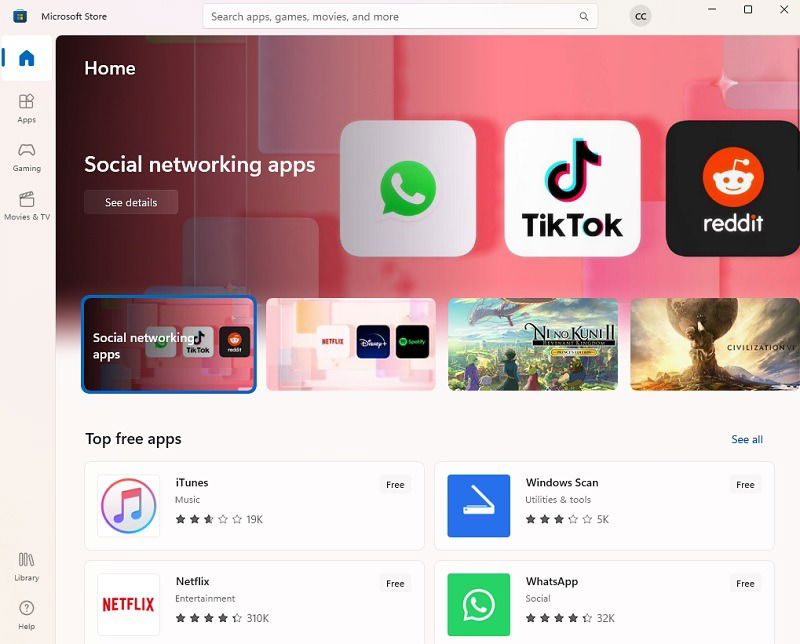Open See all top free apps
This screenshot has height=644, width=800.
747,439
